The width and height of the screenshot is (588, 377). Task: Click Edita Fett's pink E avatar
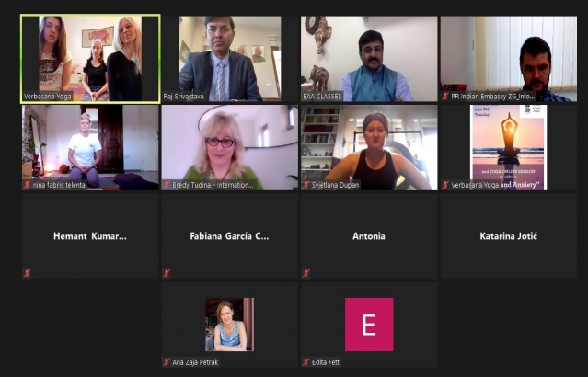369,325
